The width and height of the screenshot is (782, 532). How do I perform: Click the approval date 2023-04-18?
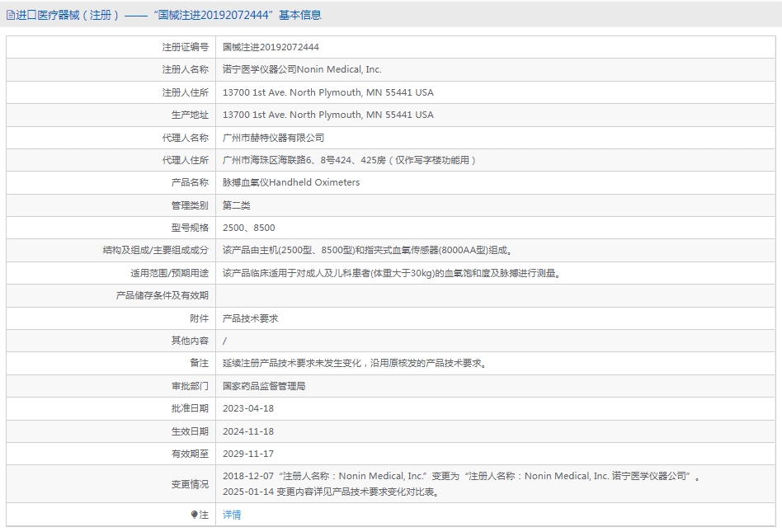(248, 408)
